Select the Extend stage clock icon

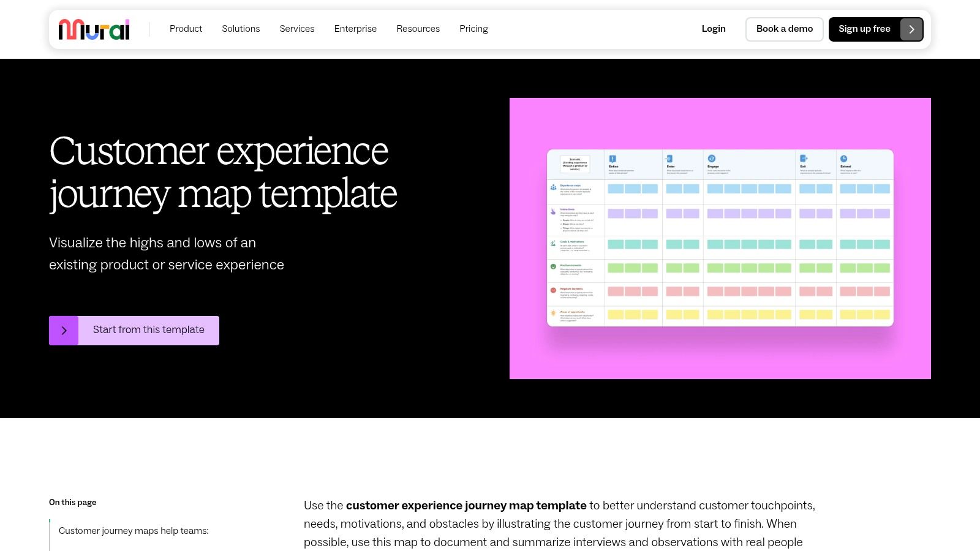point(843,158)
